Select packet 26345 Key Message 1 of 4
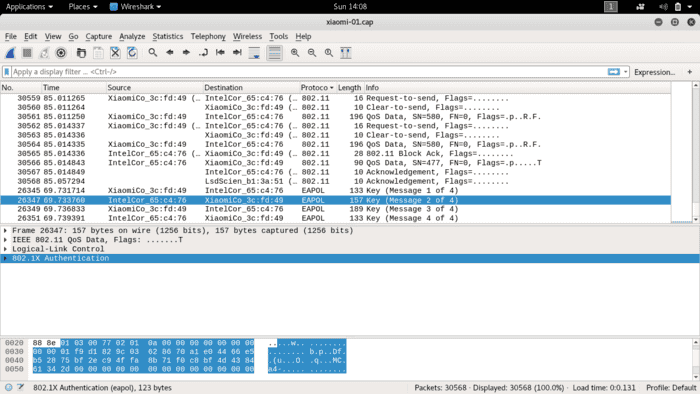 pyautogui.click(x=335, y=191)
